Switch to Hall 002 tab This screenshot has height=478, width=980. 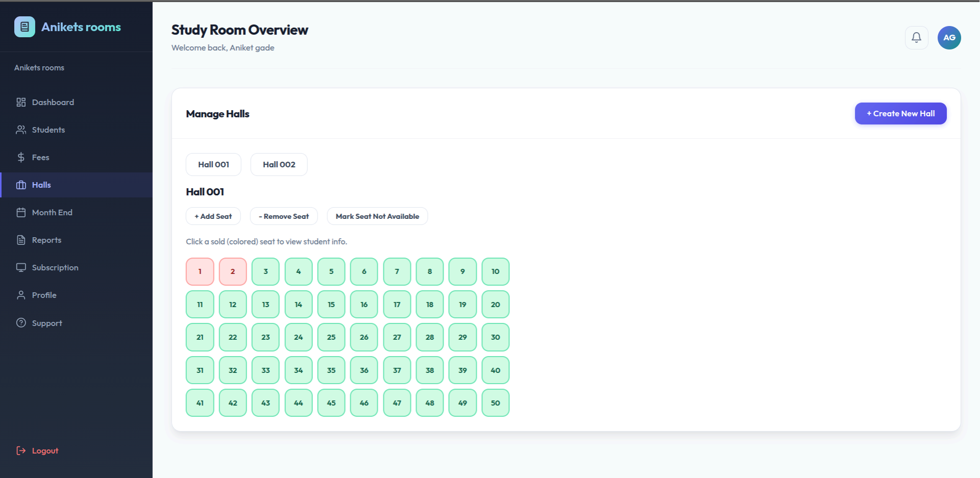279,164
